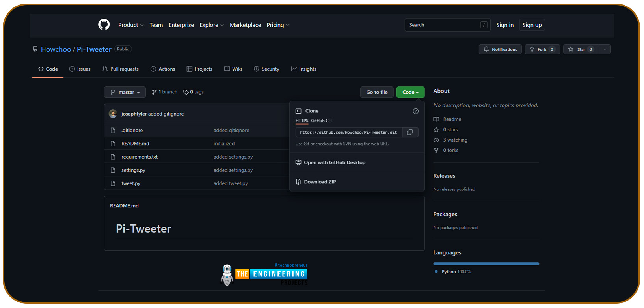Click the repository icon before Howchoo

pyautogui.click(x=35, y=49)
